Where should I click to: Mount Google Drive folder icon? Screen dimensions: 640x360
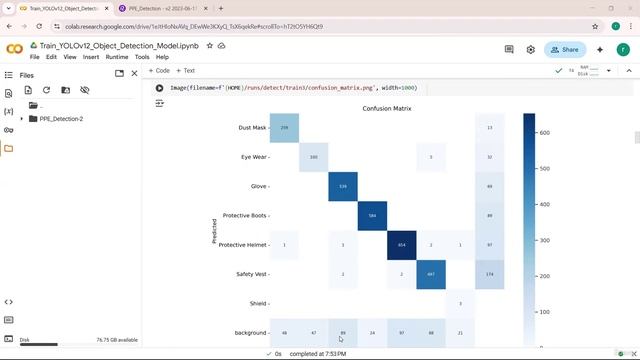point(65,90)
